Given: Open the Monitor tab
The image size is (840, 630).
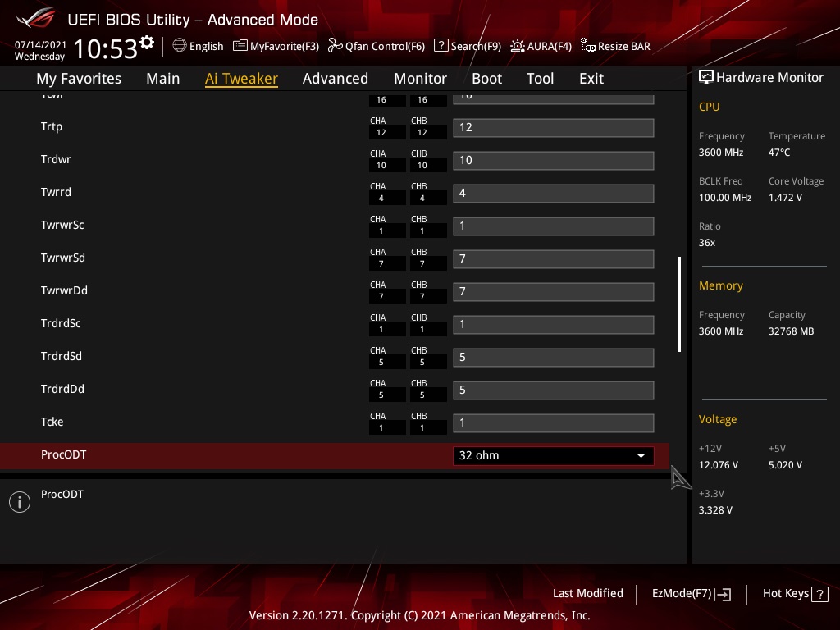Looking at the screenshot, I should (x=420, y=78).
